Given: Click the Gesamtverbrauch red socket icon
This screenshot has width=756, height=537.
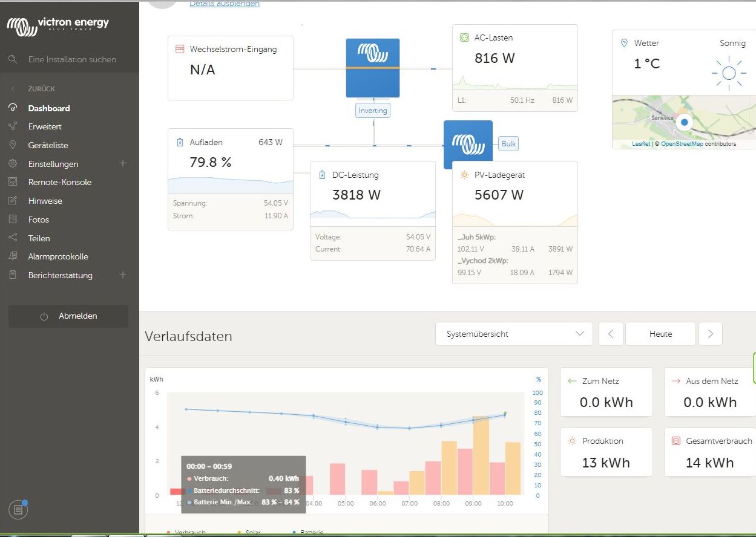Looking at the screenshot, I should pyautogui.click(x=676, y=441).
